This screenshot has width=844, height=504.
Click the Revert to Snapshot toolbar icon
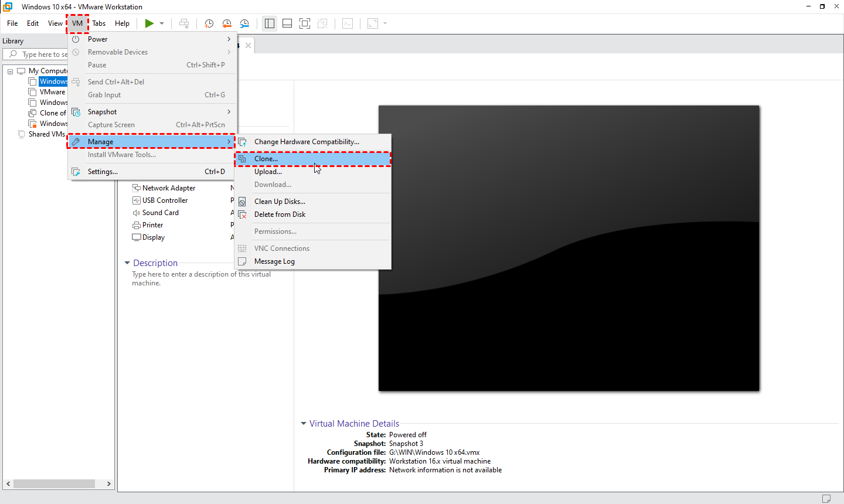227,23
